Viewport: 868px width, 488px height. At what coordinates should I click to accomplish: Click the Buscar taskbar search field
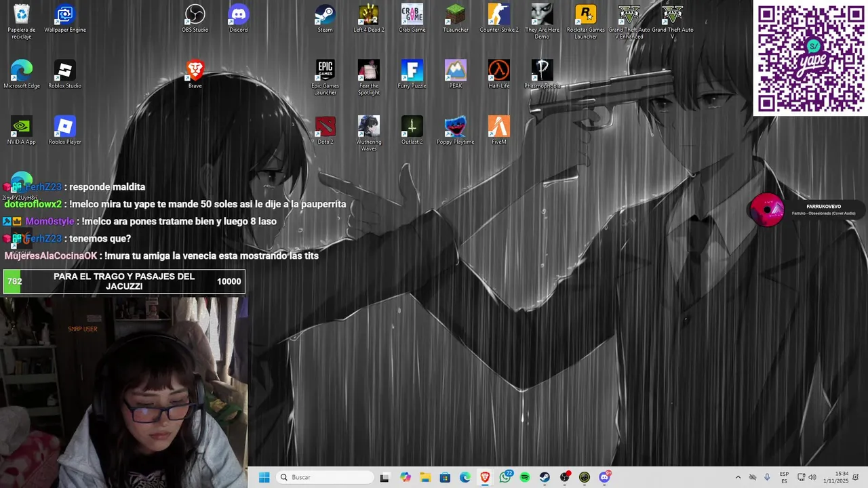(325, 477)
